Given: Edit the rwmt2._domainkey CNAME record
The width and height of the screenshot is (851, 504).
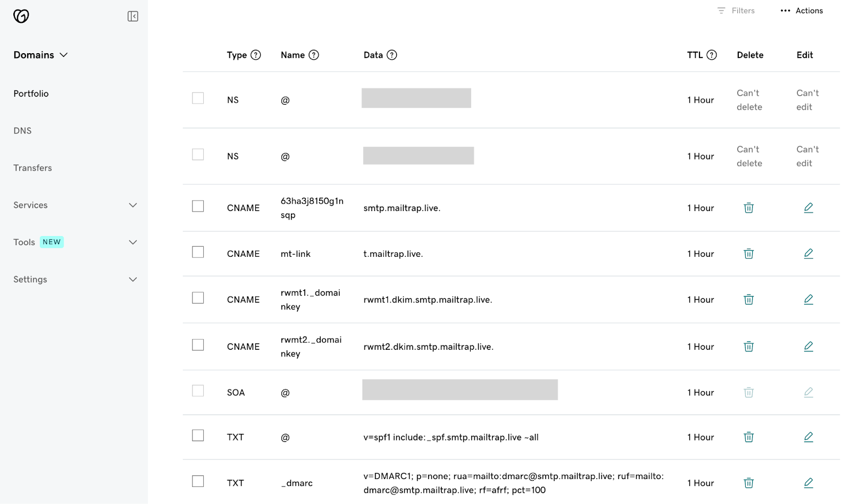Looking at the screenshot, I should pyautogui.click(x=808, y=346).
